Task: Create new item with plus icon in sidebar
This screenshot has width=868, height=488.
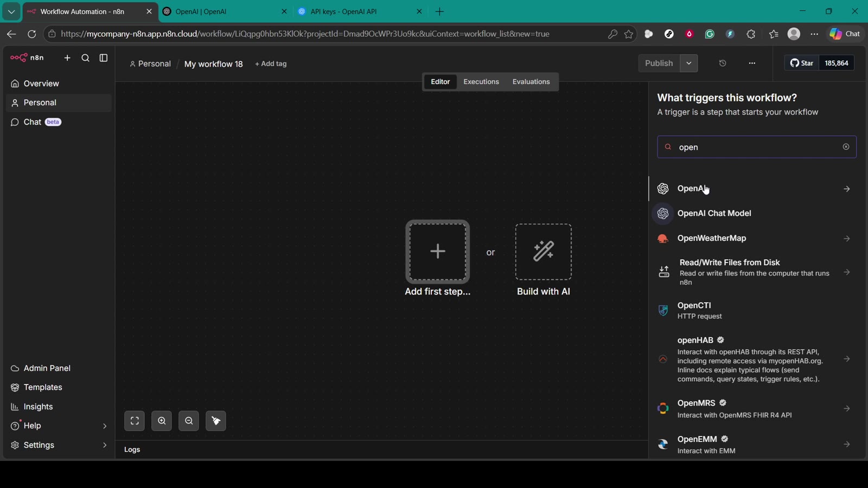Action: [x=67, y=58]
